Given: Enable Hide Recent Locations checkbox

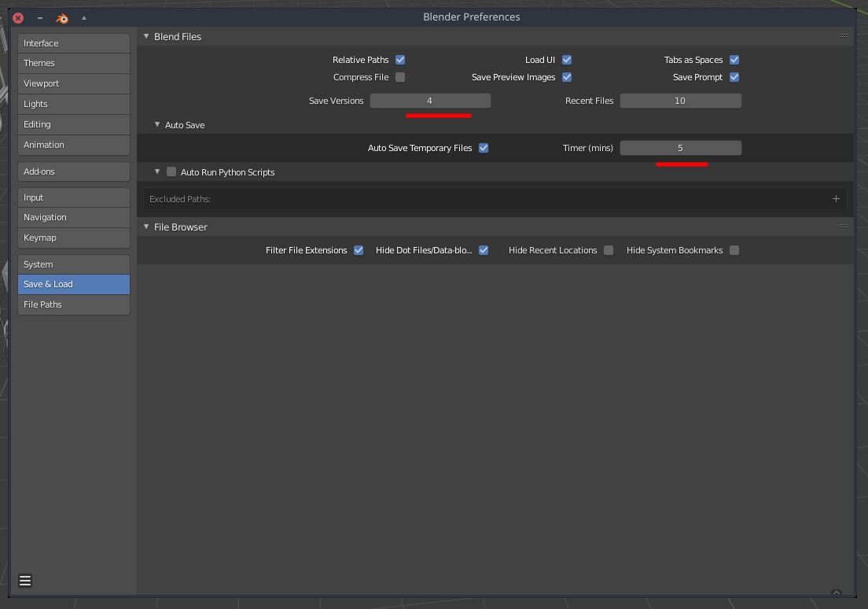Looking at the screenshot, I should point(609,250).
